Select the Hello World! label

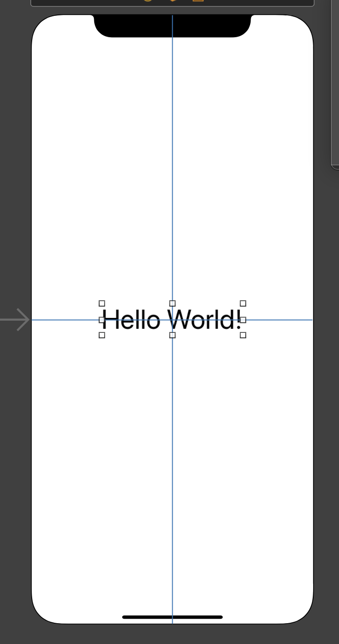tap(172, 319)
